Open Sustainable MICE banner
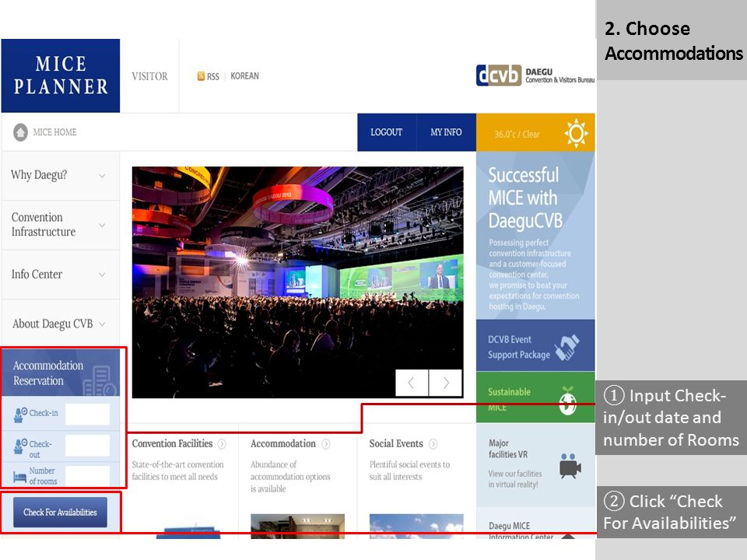 (x=535, y=397)
